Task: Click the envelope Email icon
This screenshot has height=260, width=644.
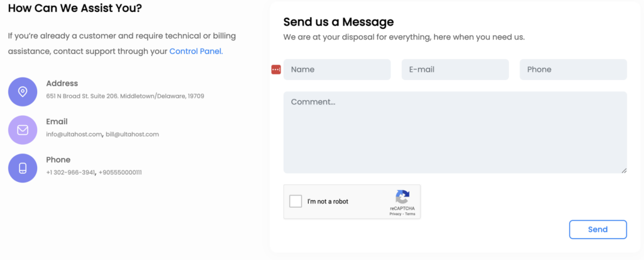Action: 23,130
